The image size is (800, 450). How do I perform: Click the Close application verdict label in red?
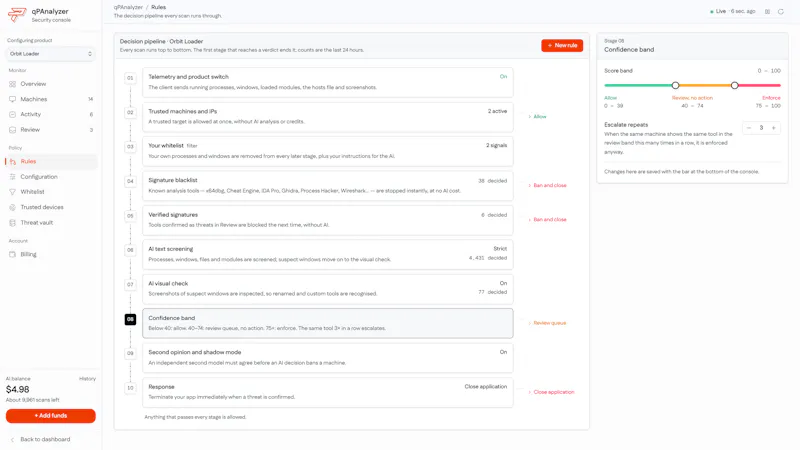coord(554,392)
